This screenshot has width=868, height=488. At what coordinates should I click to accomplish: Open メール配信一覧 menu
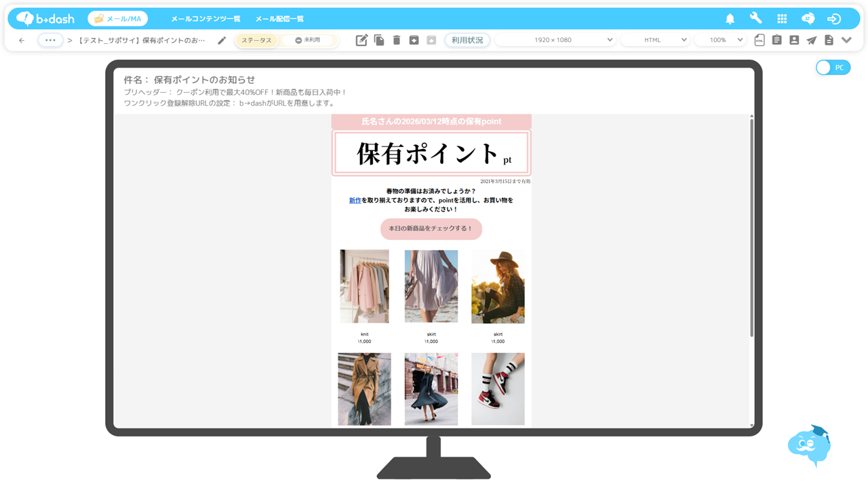(x=279, y=19)
